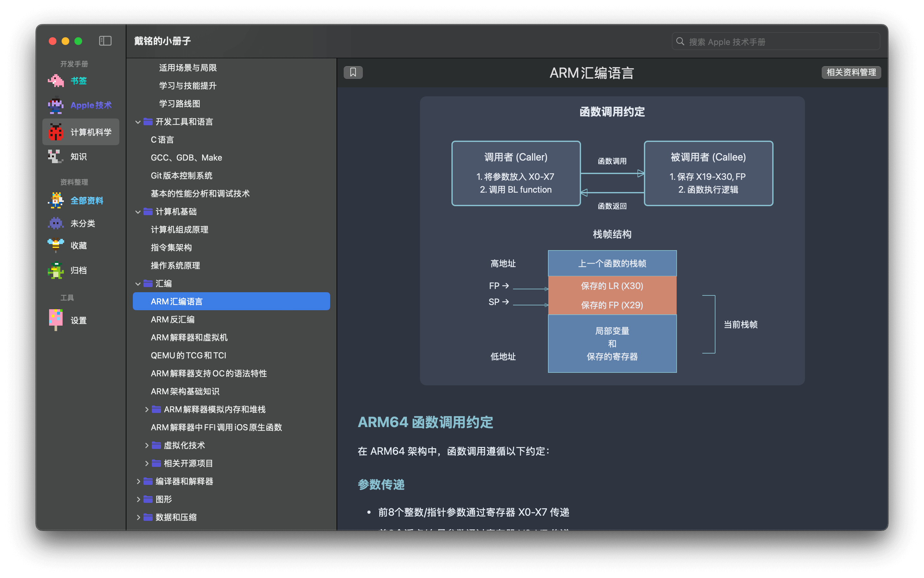Toggle the sidebar visibility icon

pos(105,41)
